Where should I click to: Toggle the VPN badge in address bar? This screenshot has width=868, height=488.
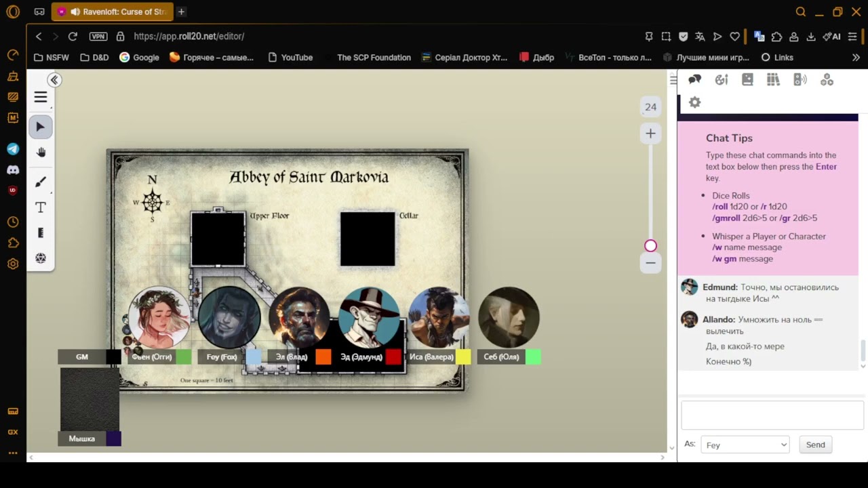click(x=98, y=37)
